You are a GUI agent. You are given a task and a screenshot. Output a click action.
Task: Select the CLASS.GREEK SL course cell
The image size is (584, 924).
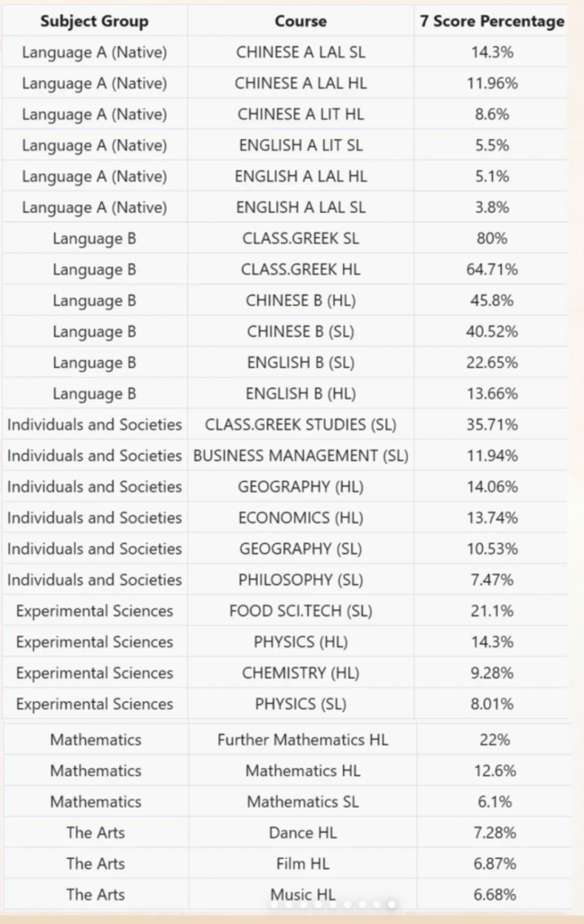pyautogui.click(x=301, y=239)
